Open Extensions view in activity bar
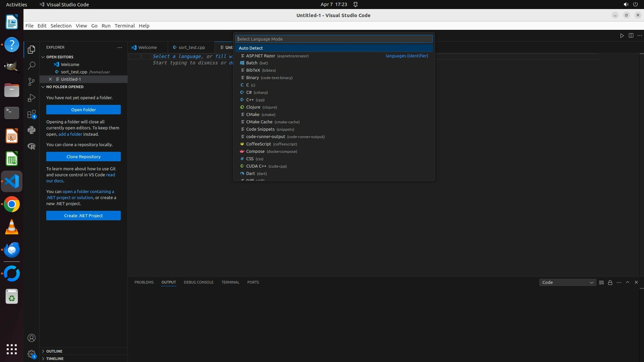This screenshot has height=362, width=644. 32,114
